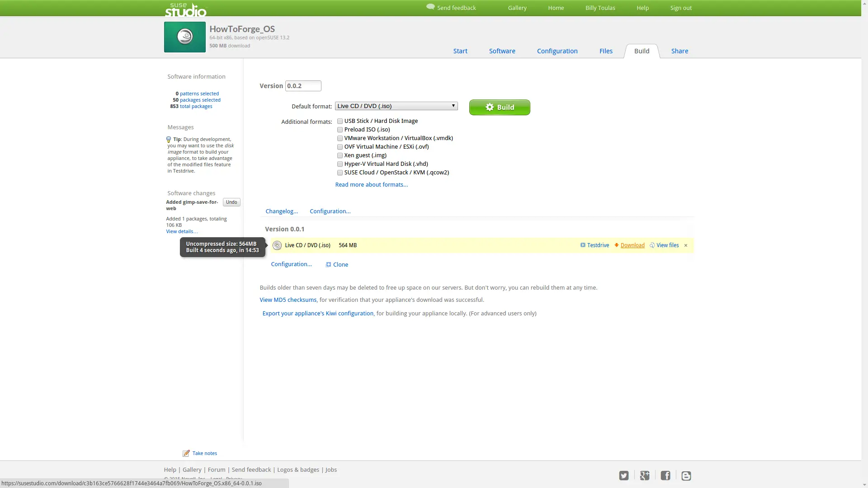
Task: Open Billy Toulas account page
Action: pos(600,8)
